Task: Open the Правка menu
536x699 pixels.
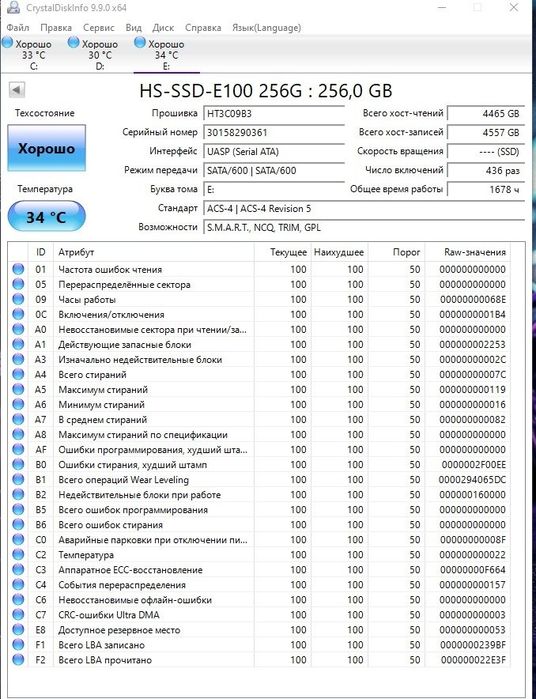Action: click(56, 28)
